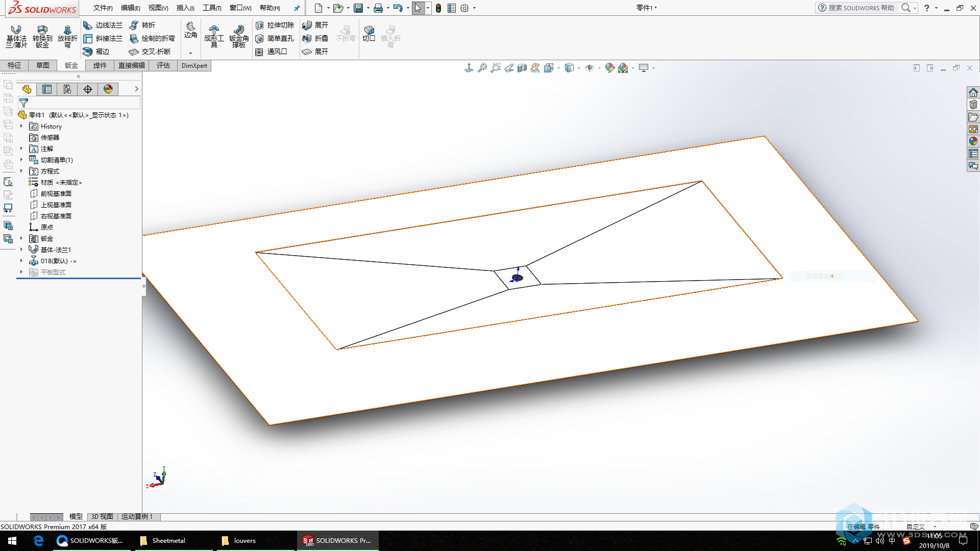
Task: Choose Edge Flange (边线法兰)
Action: click(103, 25)
